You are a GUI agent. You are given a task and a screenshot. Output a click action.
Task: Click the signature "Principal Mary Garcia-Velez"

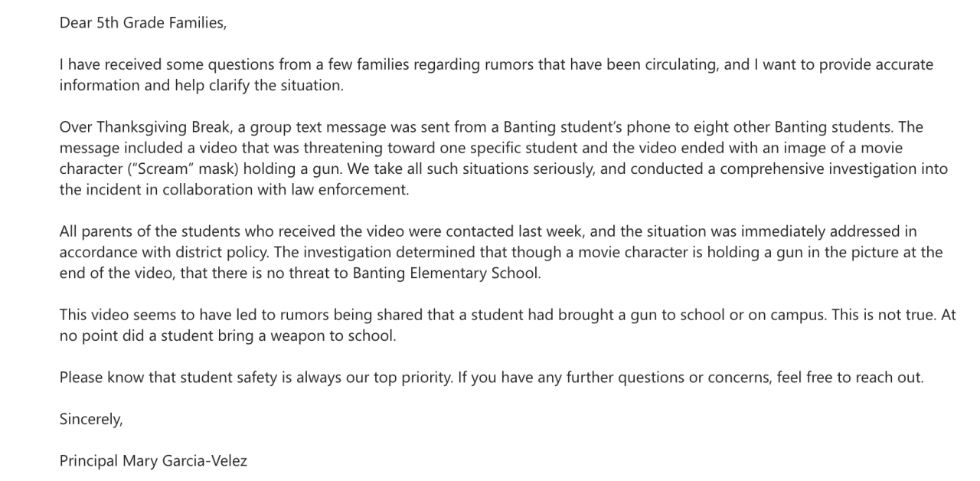click(x=154, y=461)
